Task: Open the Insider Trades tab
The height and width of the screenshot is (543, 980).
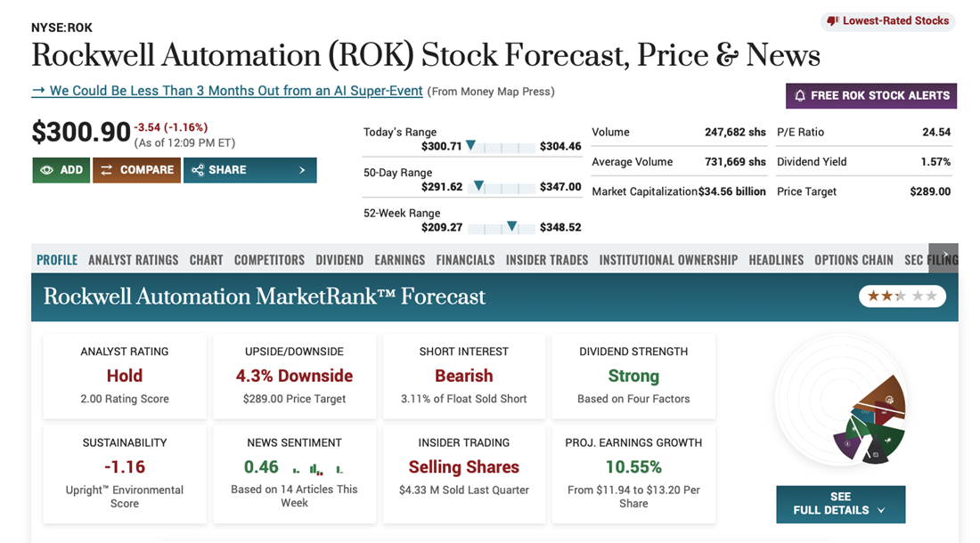Action: tap(547, 260)
